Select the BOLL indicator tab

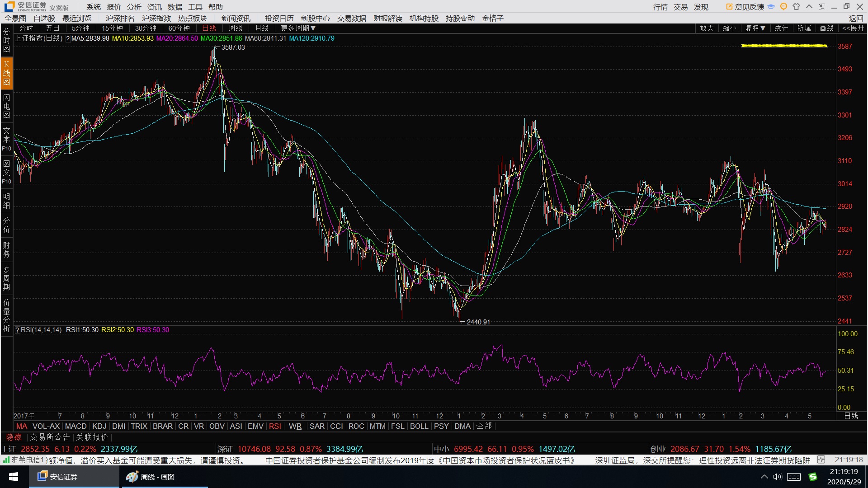(x=419, y=426)
